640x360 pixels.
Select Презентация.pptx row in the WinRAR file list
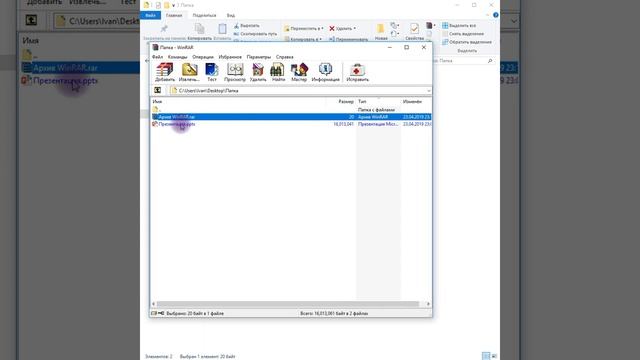(291, 124)
